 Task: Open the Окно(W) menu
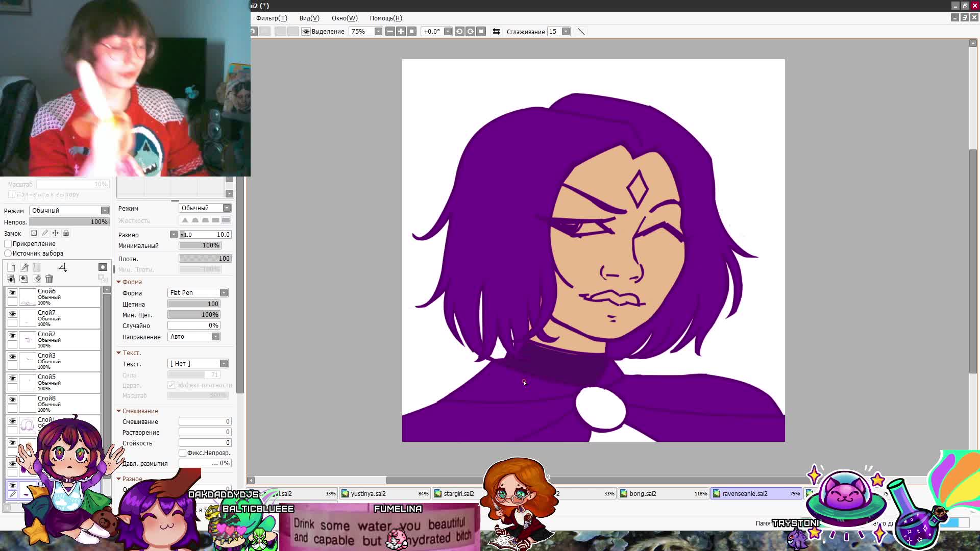point(345,18)
